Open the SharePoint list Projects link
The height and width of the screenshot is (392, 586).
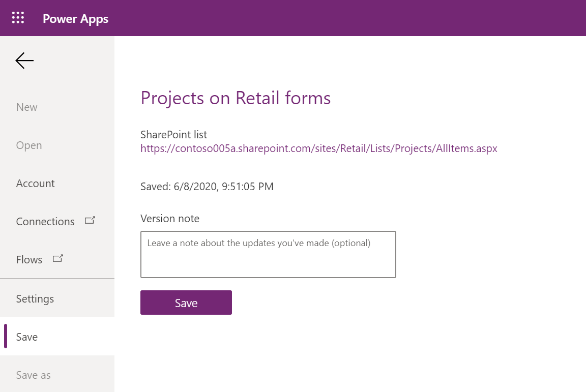[318, 148]
